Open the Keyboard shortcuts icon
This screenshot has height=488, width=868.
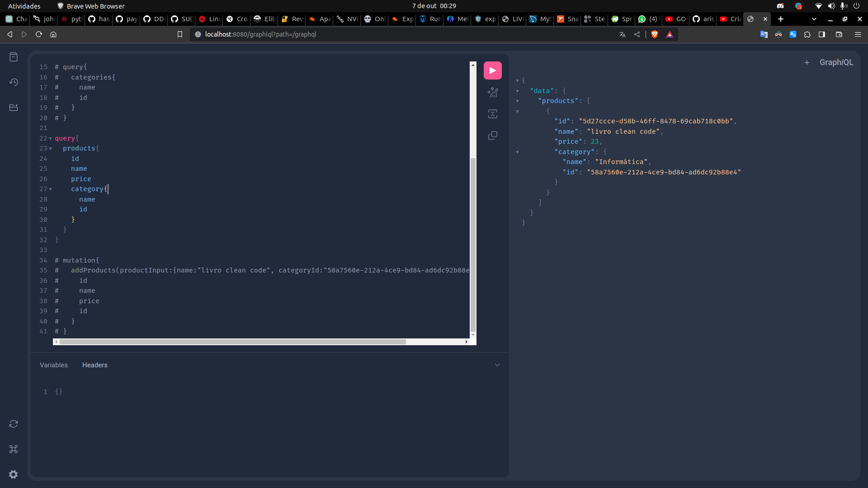[13, 449]
